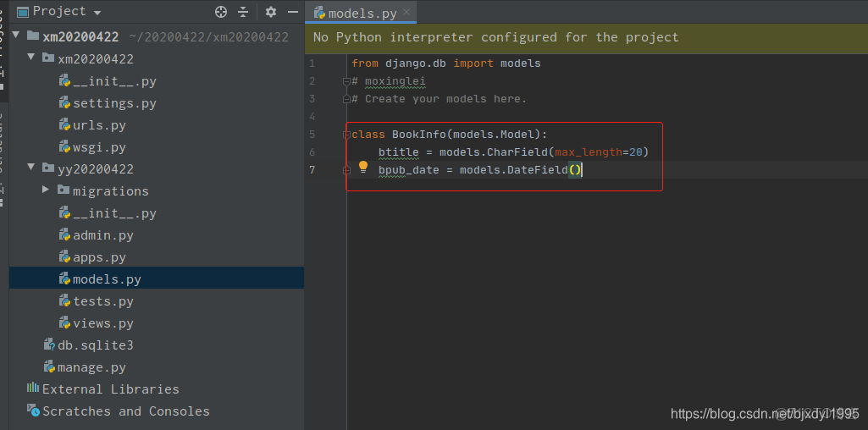The height and width of the screenshot is (430, 868).
Task: Click on BookInfo class name in editor
Action: pyautogui.click(x=418, y=135)
